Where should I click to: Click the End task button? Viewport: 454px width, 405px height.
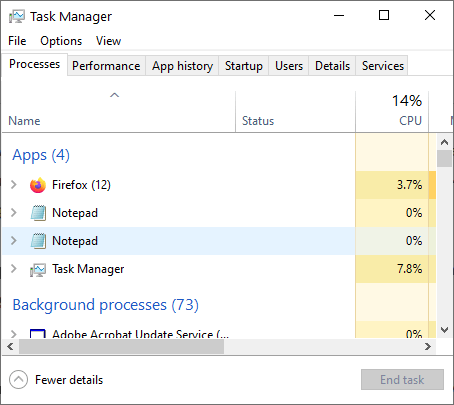402,379
